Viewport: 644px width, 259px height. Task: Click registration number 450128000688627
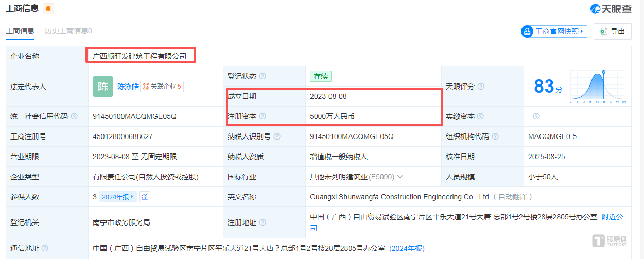123,136
